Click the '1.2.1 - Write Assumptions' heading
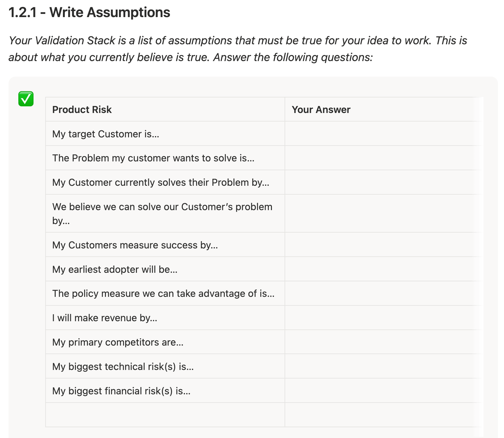 89,13
